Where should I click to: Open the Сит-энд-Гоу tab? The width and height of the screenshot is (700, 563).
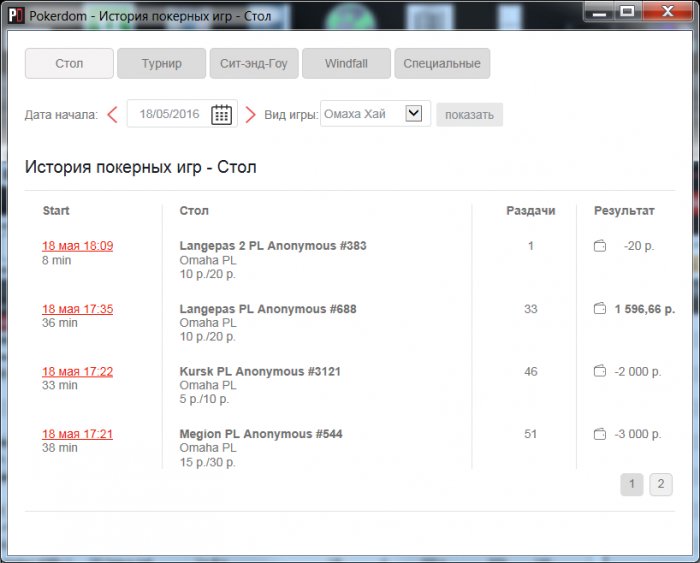tap(254, 63)
